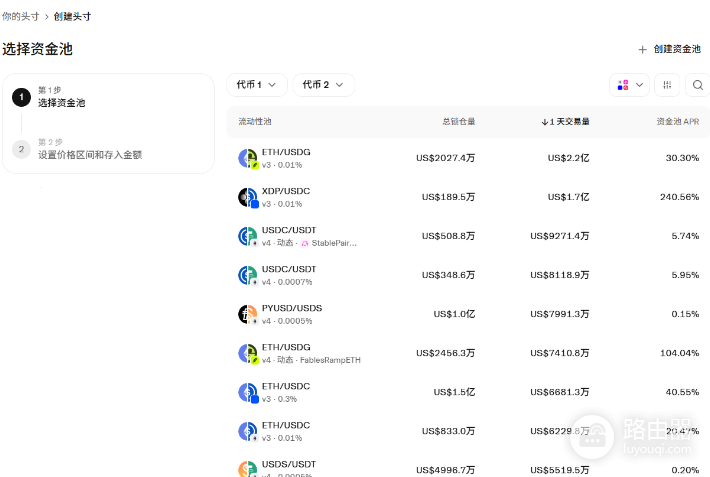Image resolution: width=710 pixels, height=477 pixels.
Task: Click the 创建头寸 breadcrumb text
Action: point(72,17)
